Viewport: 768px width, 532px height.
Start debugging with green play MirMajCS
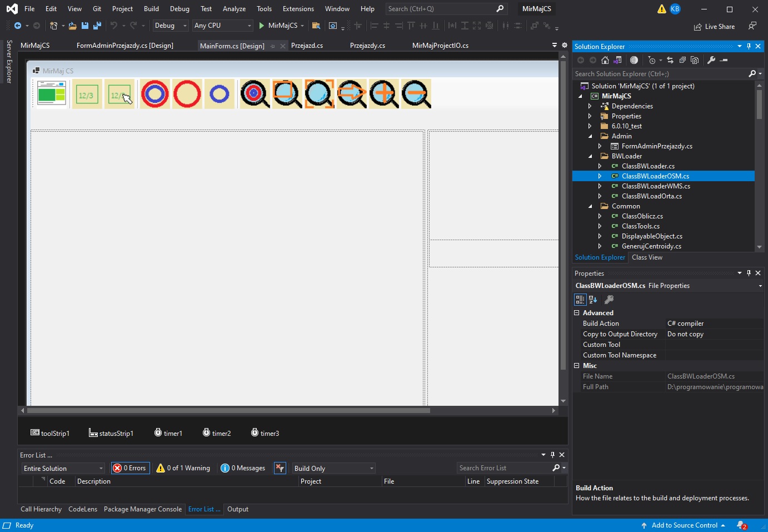(282, 26)
